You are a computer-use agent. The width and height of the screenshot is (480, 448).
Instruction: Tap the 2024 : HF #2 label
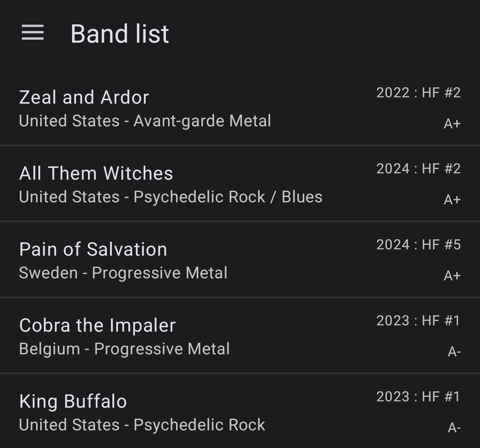click(418, 169)
